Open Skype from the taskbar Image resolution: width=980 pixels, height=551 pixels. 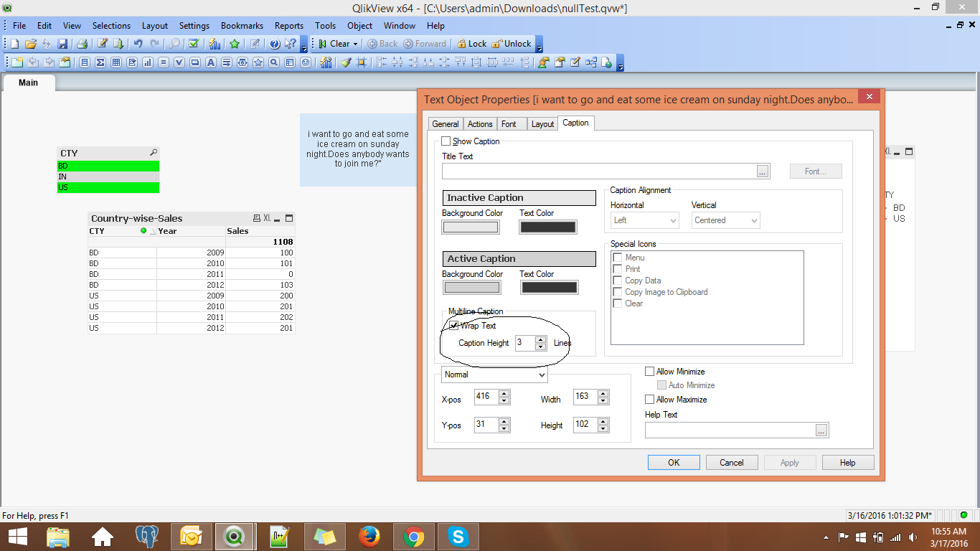click(x=458, y=536)
